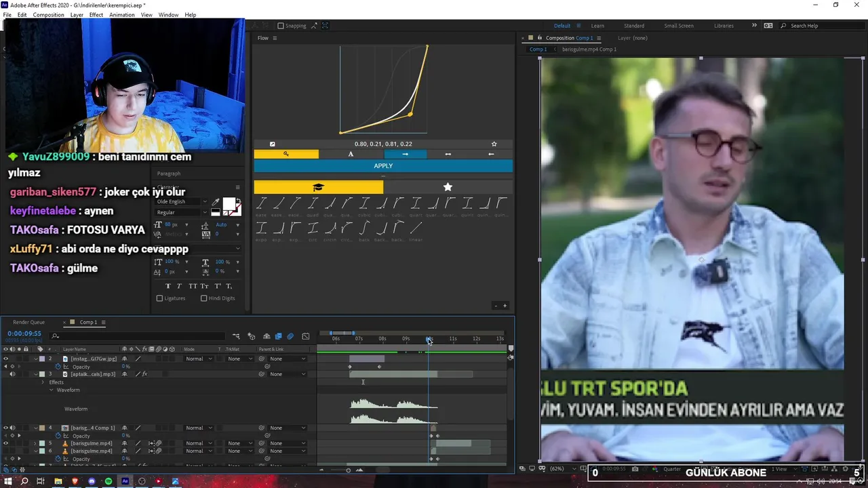Screen dimensions: 868x488
Task: Enable the Hindi Digits checkbox
Action: pyautogui.click(x=203, y=298)
